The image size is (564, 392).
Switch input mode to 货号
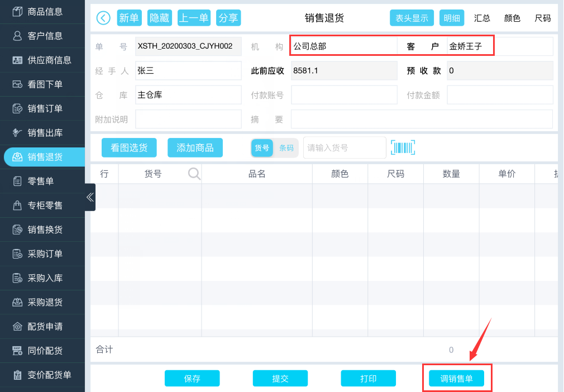(x=262, y=148)
